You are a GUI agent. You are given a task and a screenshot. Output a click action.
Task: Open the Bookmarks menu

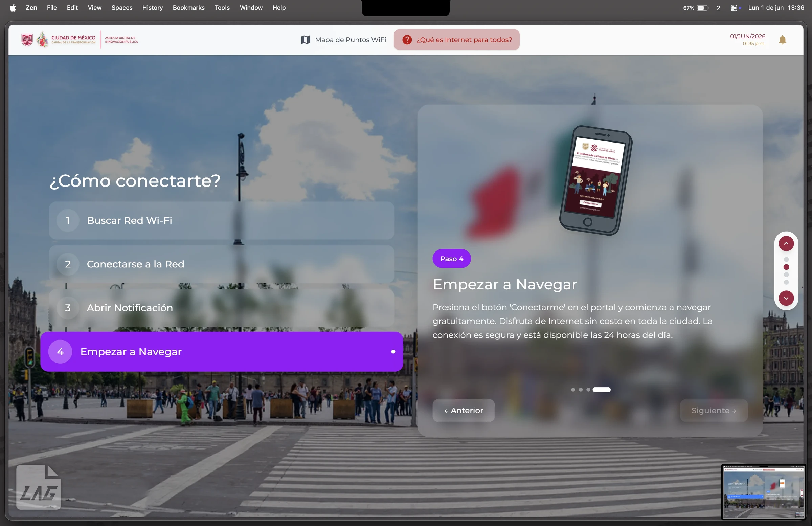188,8
